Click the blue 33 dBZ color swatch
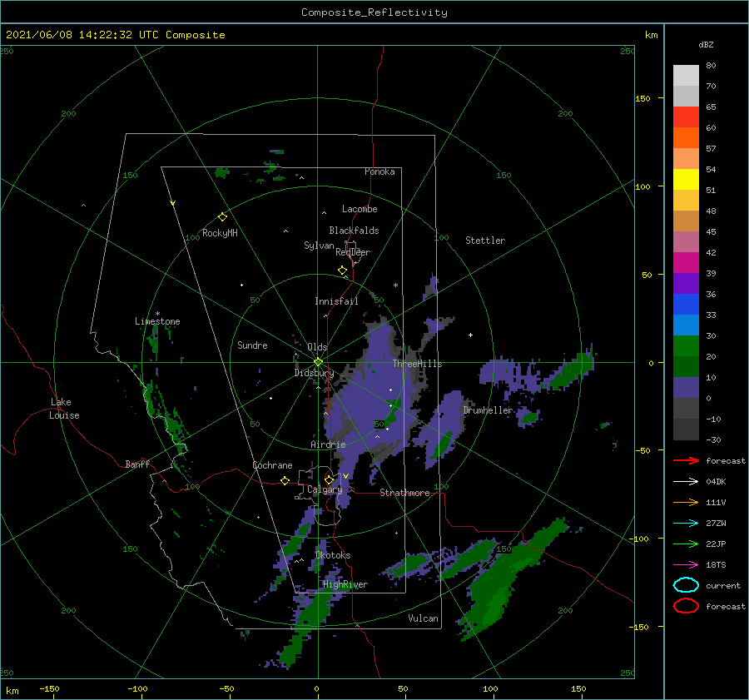 click(x=686, y=304)
